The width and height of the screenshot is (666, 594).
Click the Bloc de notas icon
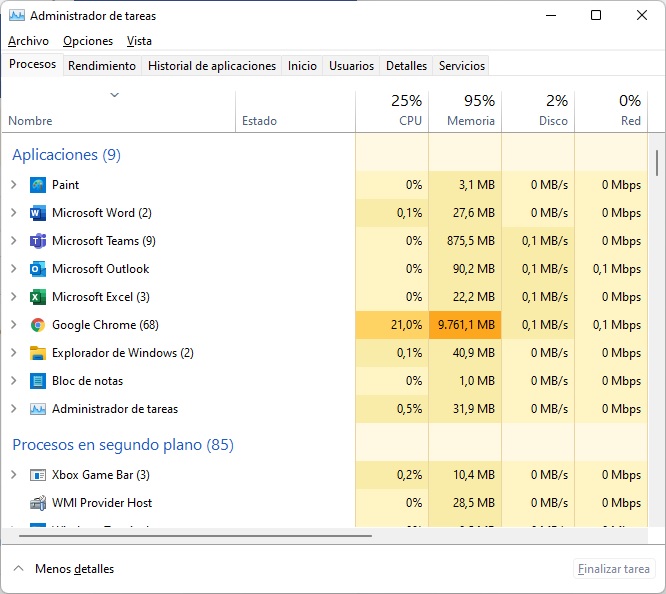(x=38, y=381)
